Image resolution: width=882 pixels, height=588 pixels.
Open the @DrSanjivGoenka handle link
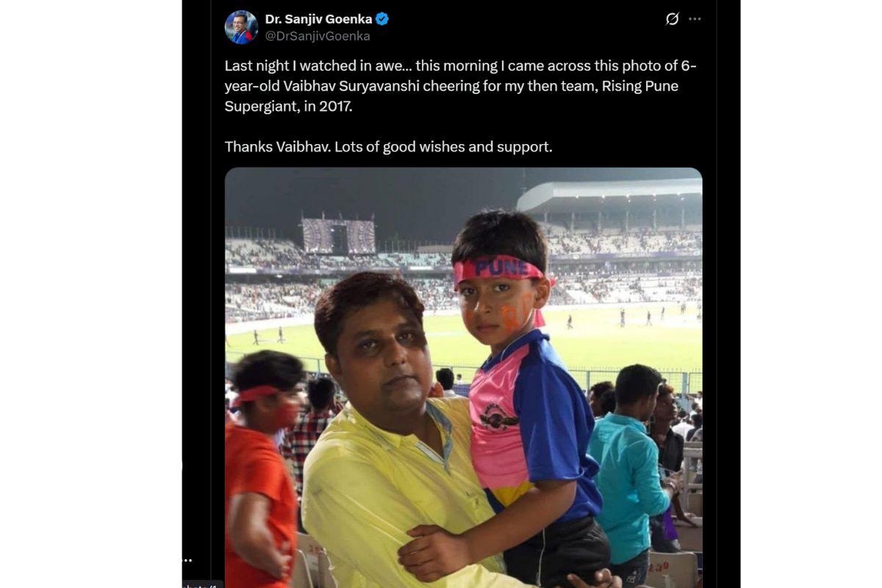[x=318, y=36]
